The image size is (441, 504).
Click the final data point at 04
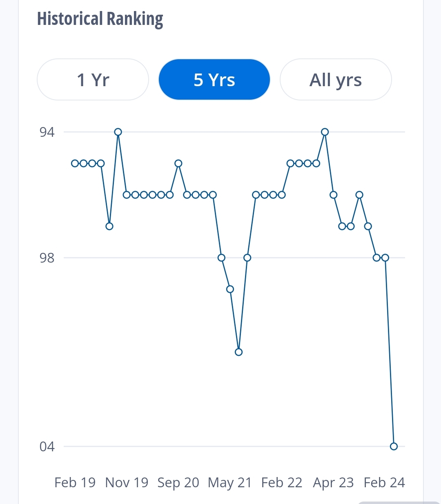point(394,446)
